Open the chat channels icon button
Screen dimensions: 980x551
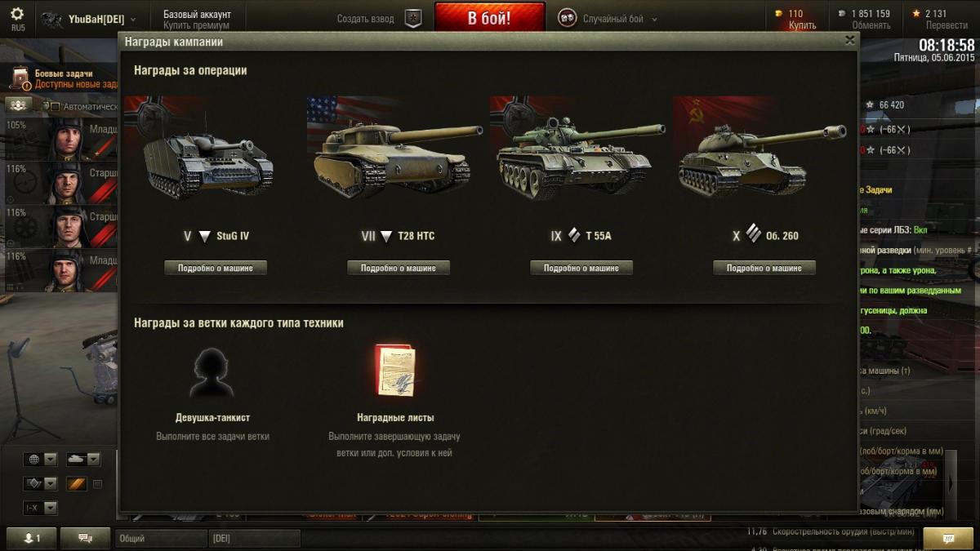tap(85, 538)
